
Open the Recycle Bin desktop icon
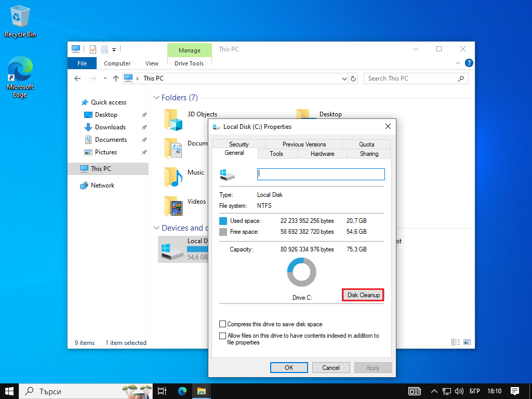point(20,20)
